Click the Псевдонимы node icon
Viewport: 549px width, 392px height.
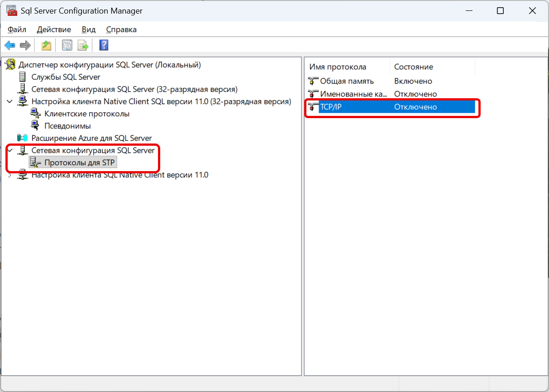(x=35, y=126)
